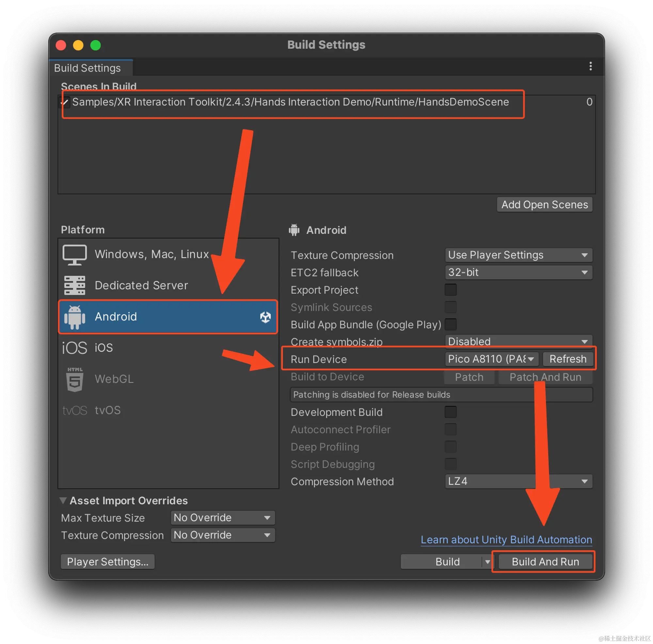The width and height of the screenshot is (653, 644).
Task: Enable the Development Build checkbox
Action: pyautogui.click(x=451, y=412)
